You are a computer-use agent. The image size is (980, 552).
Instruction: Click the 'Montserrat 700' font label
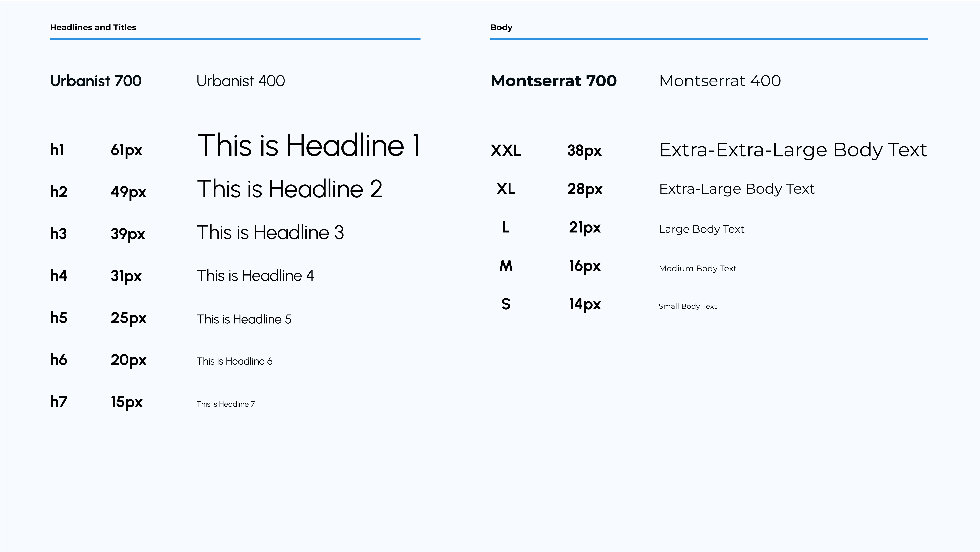point(554,81)
